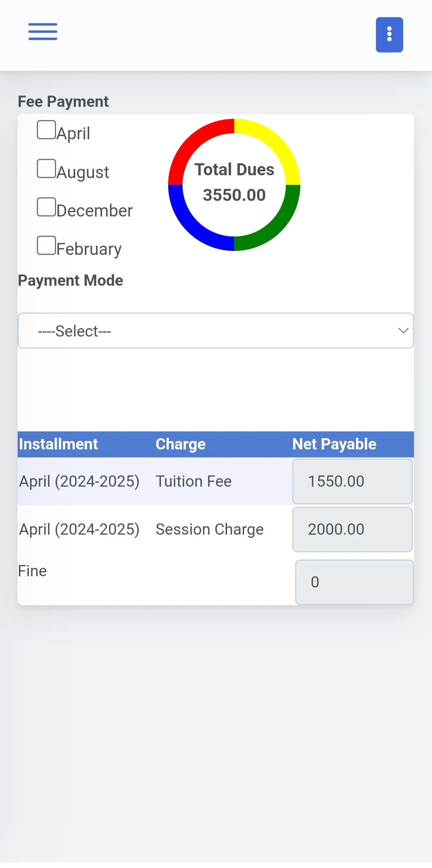This screenshot has width=432, height=868.
Task: Click the Charge column header
Action: [181, 444]
